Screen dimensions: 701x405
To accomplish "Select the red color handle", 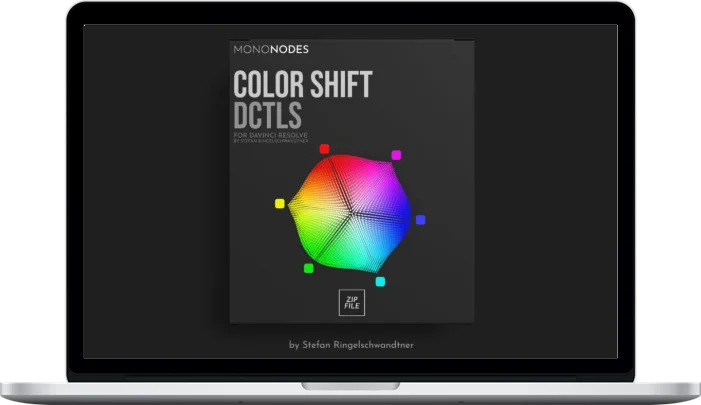I will pos(324,149).
